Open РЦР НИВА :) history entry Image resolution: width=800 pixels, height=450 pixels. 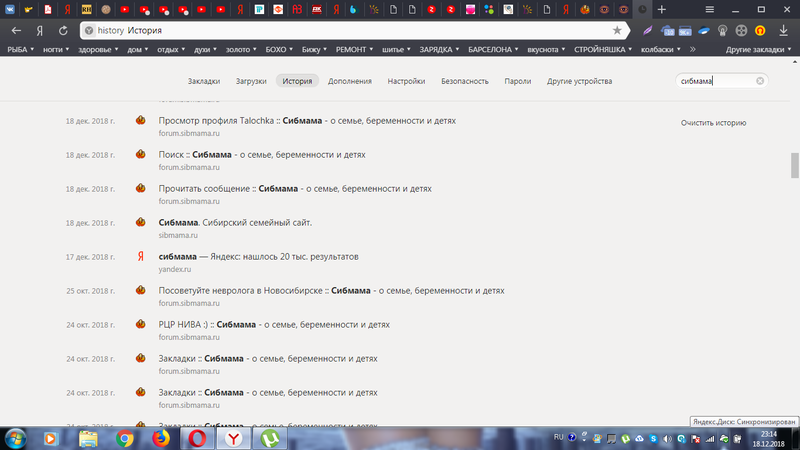(274, 324)
